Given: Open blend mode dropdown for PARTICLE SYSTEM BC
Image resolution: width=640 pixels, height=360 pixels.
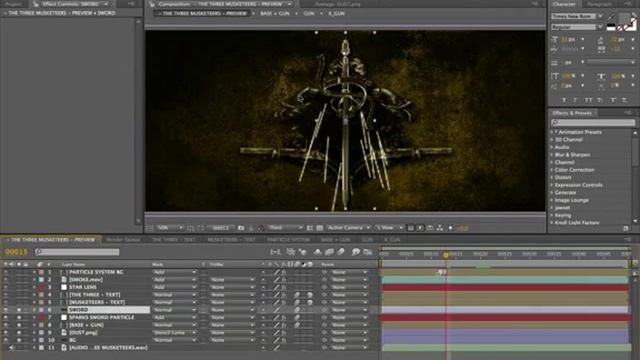Looking at the screenshot, I should point(174,272).
